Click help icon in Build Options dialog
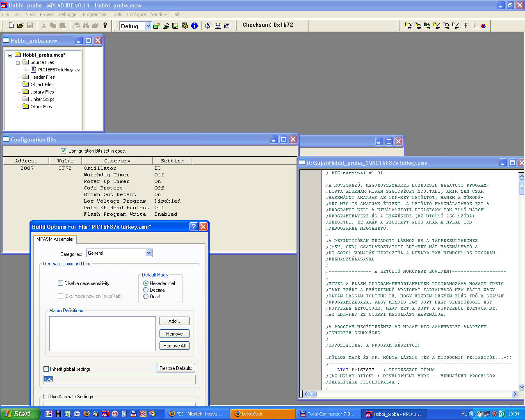This screenshot has height=420, width=525. pos(194,227)
